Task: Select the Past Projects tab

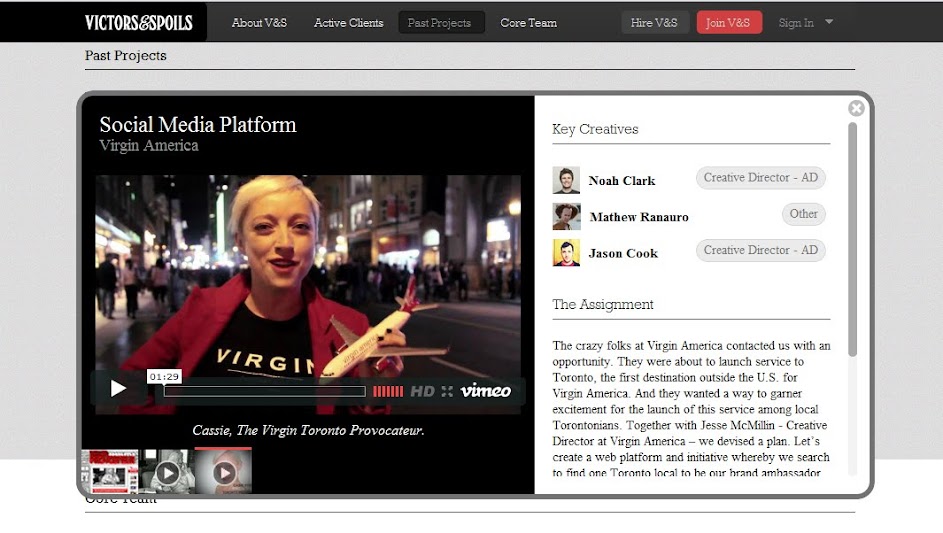Action: pyautogui.click(x=440, y=23)
